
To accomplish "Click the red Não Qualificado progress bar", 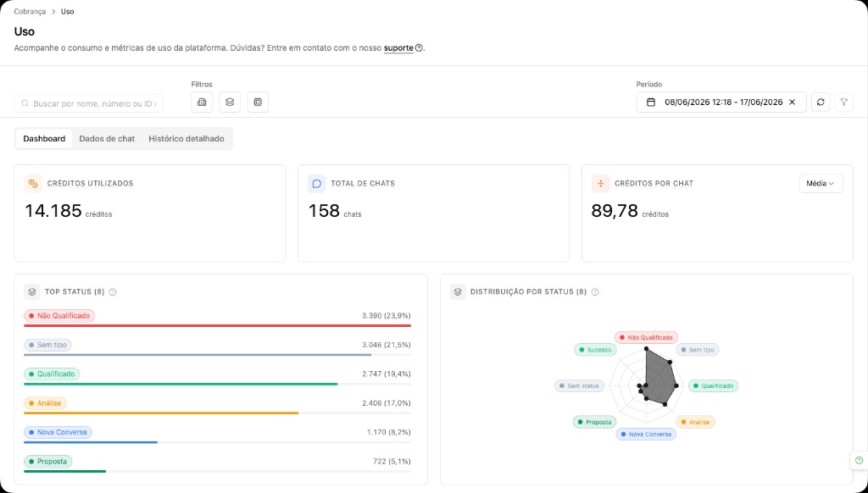I will click(x=217, y=326).
